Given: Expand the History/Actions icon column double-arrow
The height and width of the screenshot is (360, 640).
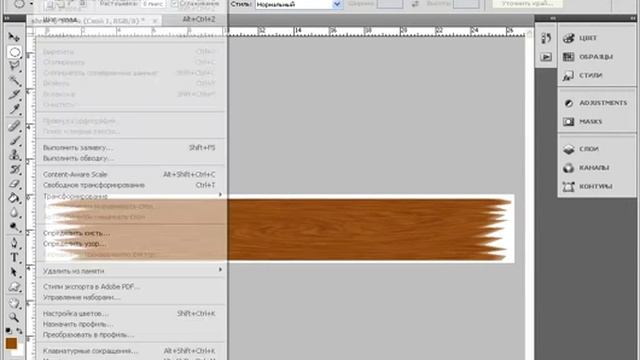Looking at the screenshot, I should tap(552, 18).
